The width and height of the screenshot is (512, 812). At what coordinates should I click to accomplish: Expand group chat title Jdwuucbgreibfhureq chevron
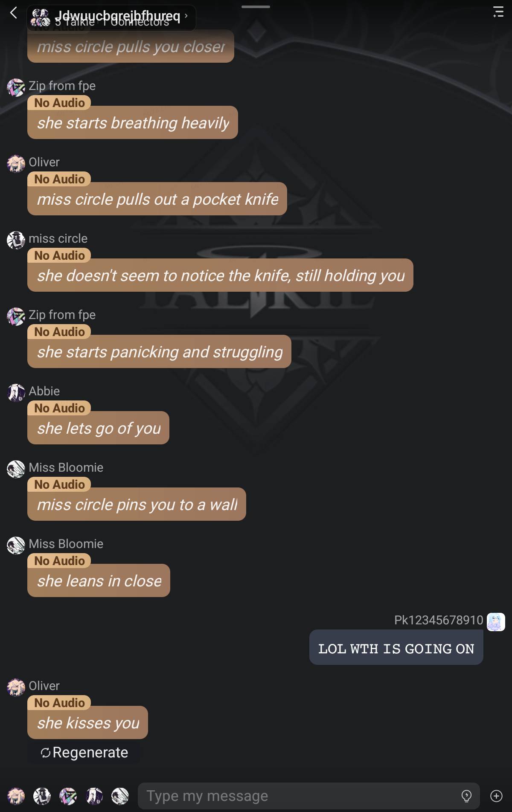[186, 16]
